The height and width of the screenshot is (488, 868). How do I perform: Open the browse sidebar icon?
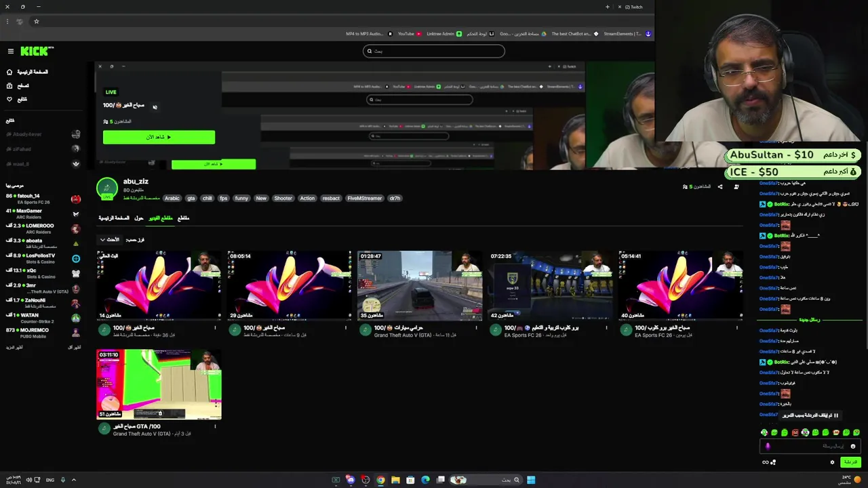click(x=9, y=85)
